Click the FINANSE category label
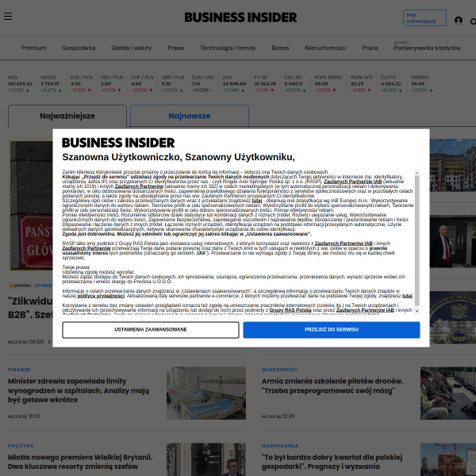Screen dimensions: 476x476 point(19,370)
